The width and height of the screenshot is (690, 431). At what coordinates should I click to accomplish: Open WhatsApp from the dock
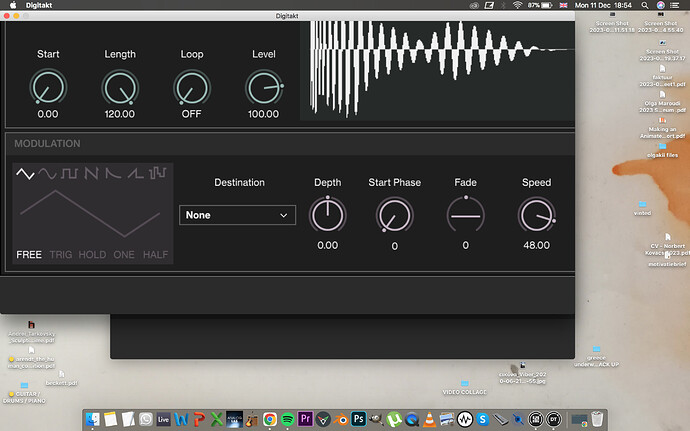(146, 419)
